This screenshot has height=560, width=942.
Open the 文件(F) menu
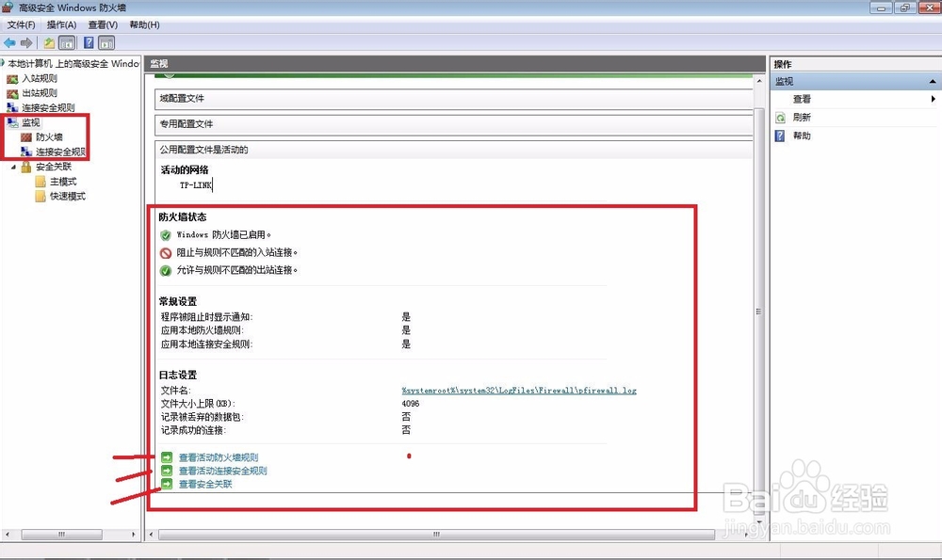pos(21,24)
